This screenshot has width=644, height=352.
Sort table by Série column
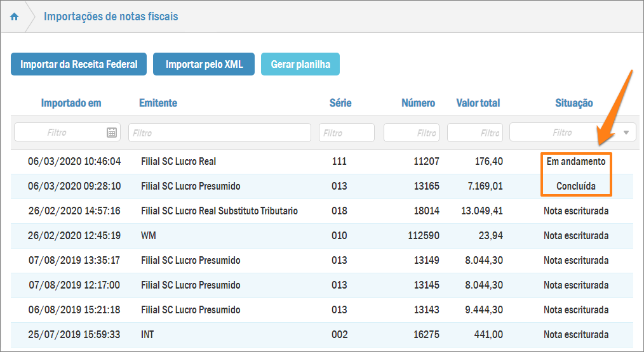tap(340, 103)
